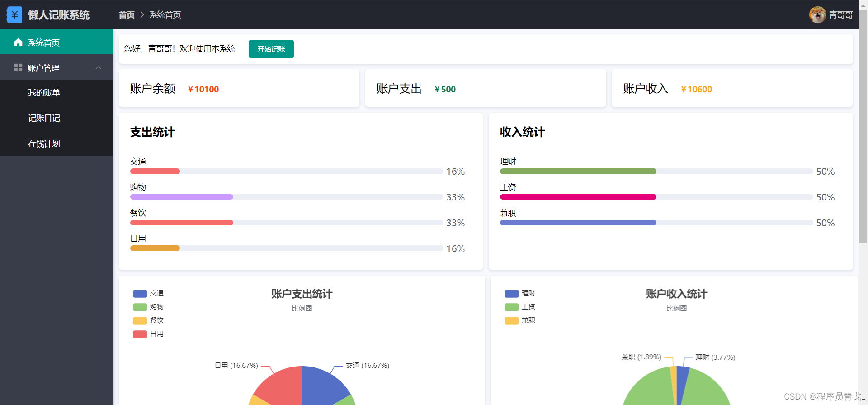Click the 日用 expense progress bar

tap(287, 248)
